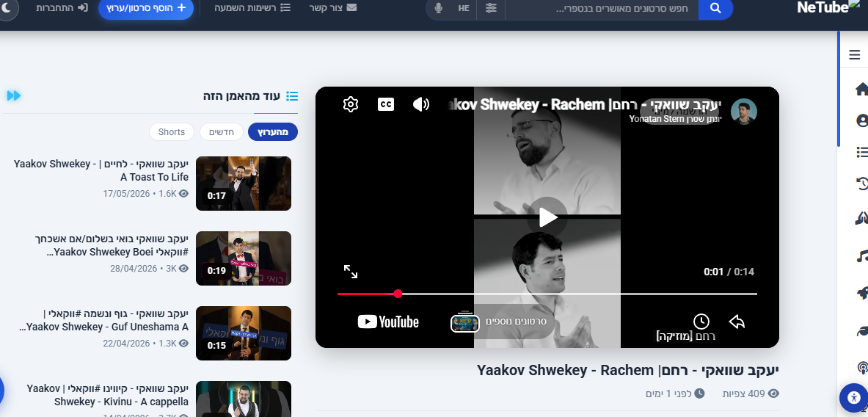This screenshot has width=868, height=417.
Task: Click the 409 צפיות view count
Action: tap(751, 394)
